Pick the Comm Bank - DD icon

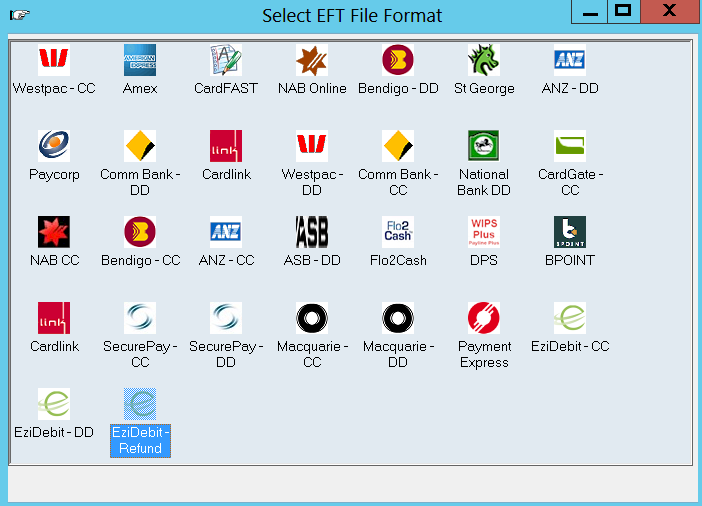tap(140, 146)
